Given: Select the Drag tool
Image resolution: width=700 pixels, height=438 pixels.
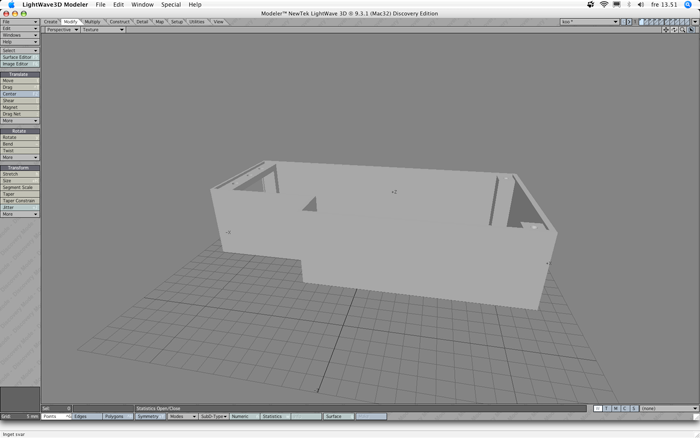Looking at the screenshot, I should (20, 88).
